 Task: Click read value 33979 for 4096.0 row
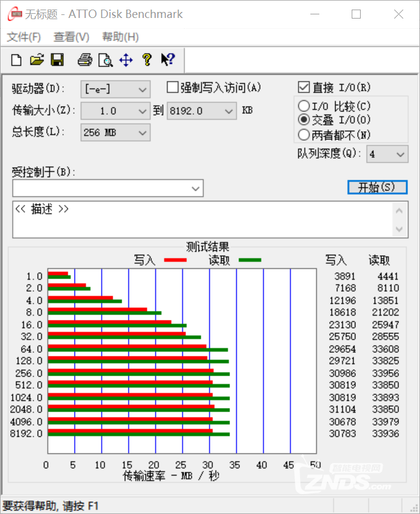pyautogui.click(x=386, y=422)
